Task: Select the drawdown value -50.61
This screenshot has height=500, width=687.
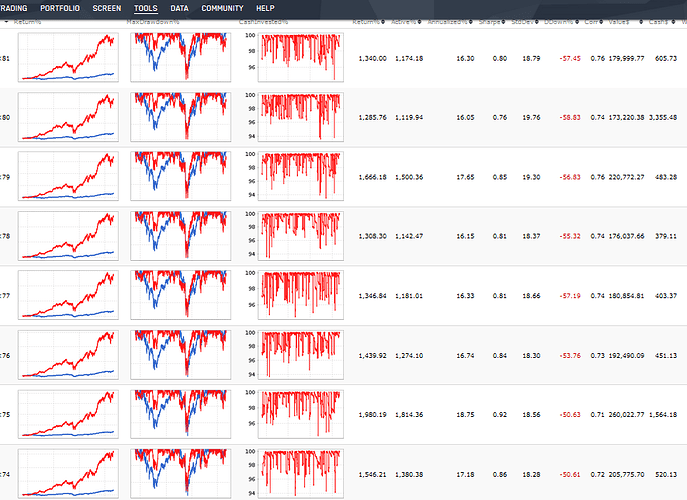Action: 570,474
